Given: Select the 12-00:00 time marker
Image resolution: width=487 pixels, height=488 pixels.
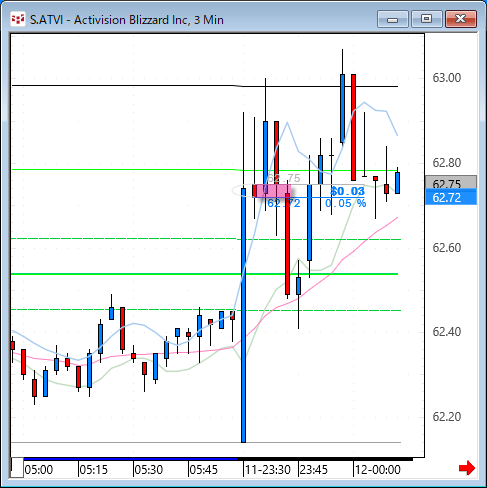Looking at the screenshot, I should 377,470.
